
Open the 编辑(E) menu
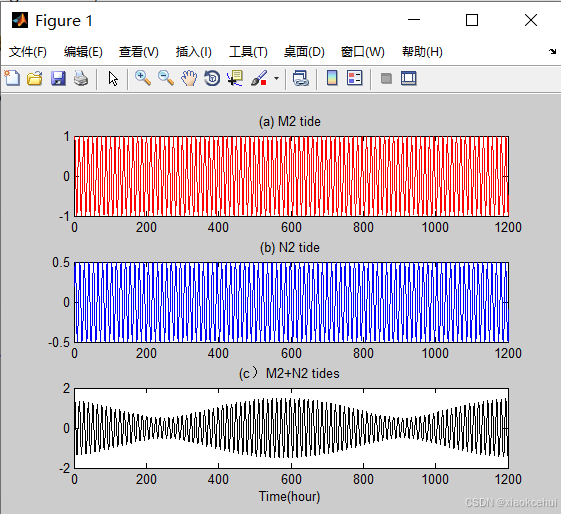pyautogui.click(x=83, y=52)
